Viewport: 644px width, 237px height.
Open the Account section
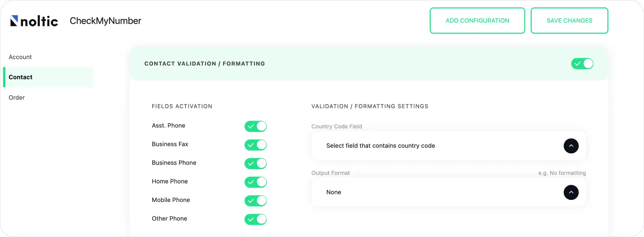tap(20, 57)
